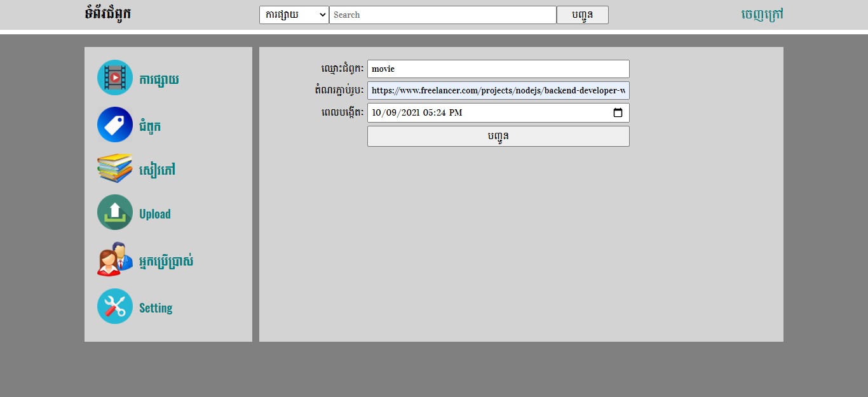Screen dimensions: 868x397
Task: Click the ឈ្មោះជំពូក: label
Action: [x=342, y=69]
